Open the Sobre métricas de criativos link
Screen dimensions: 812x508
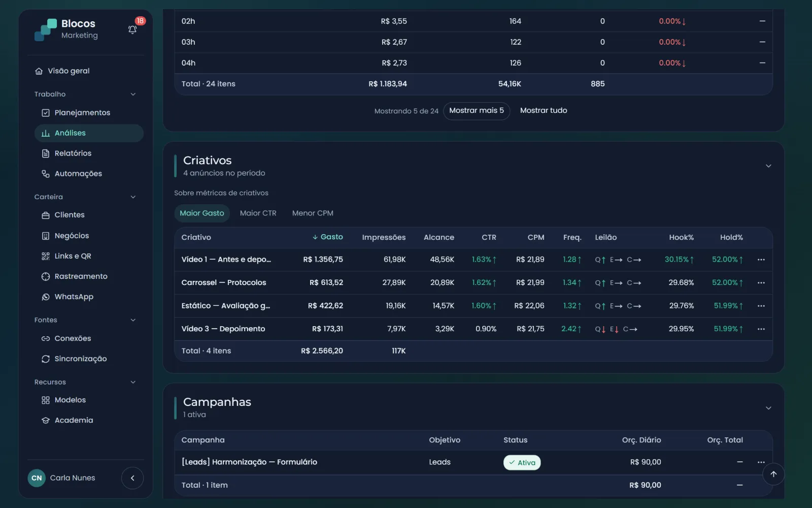tap(221, 193)
